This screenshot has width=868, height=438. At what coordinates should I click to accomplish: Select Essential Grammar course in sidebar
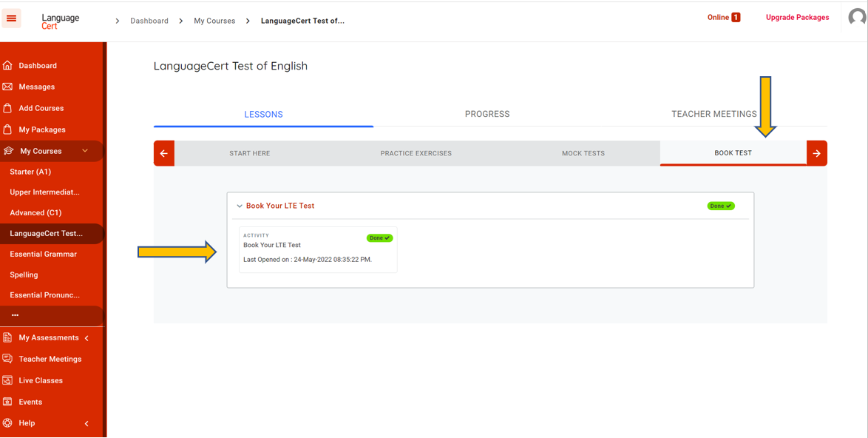[x=43, y=255]
